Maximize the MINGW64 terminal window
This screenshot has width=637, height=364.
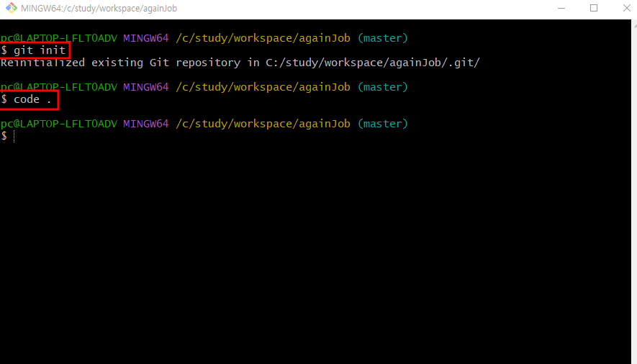594,8
